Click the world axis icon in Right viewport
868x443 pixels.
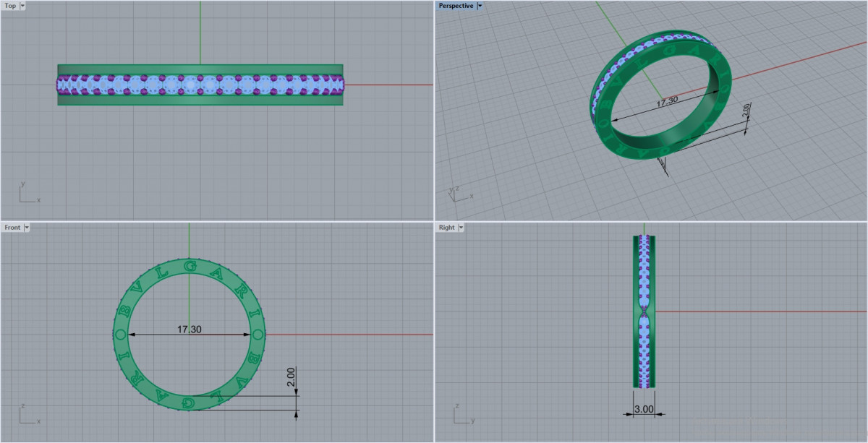click(x=463, y=415)
